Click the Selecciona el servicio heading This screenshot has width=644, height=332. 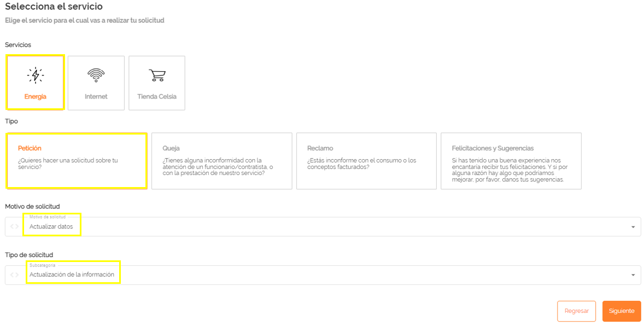(x=54, y=7)
